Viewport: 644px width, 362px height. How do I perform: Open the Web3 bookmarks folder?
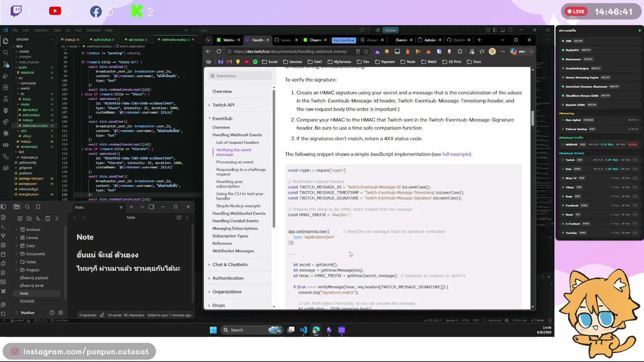click(429, 62)
